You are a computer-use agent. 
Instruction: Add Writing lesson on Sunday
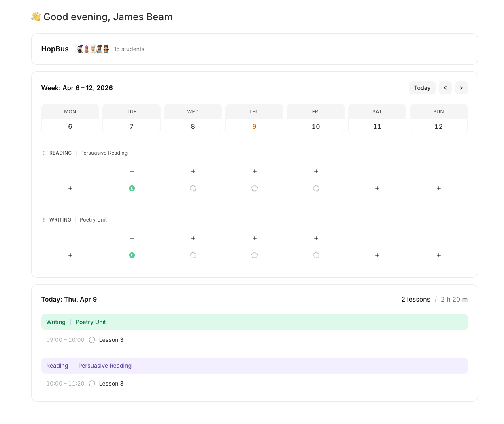point(439,255)
